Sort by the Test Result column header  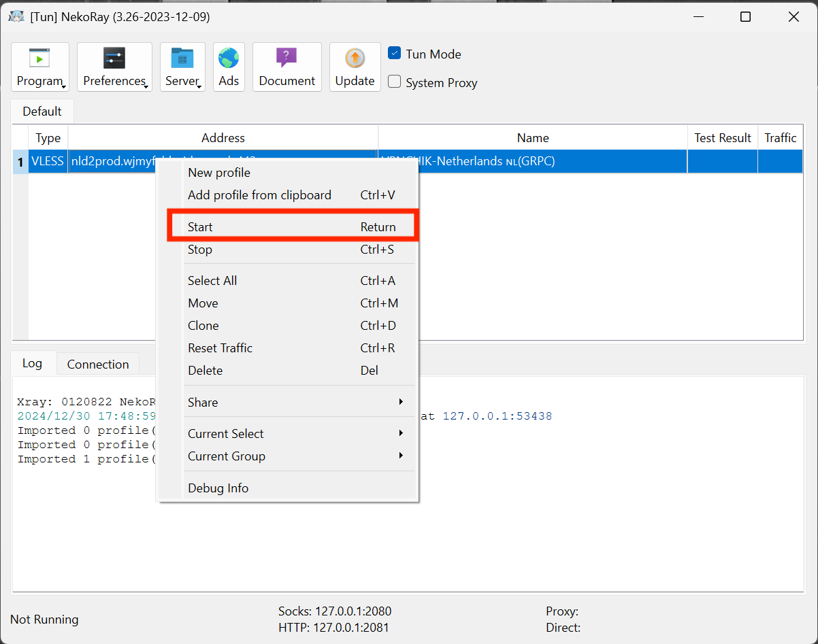point(722,138)
